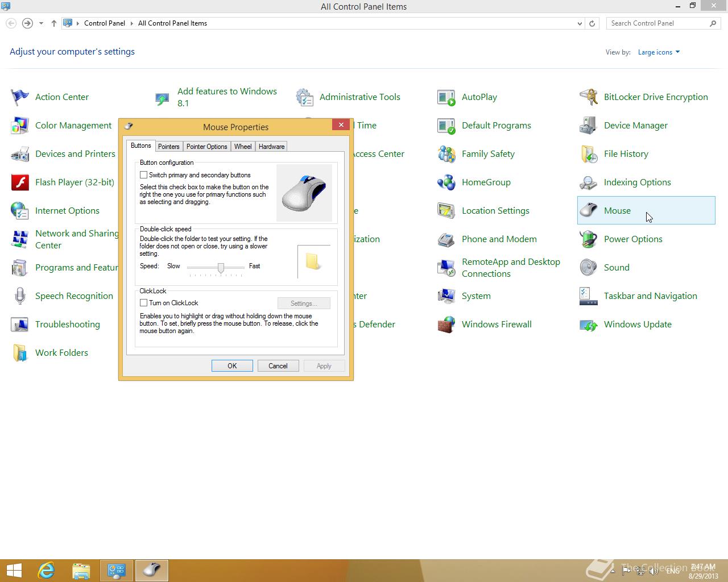This screenshot has width=728, height=582.
Task: Switch to the Pointer Options tab
Action: tap(207, 147)
